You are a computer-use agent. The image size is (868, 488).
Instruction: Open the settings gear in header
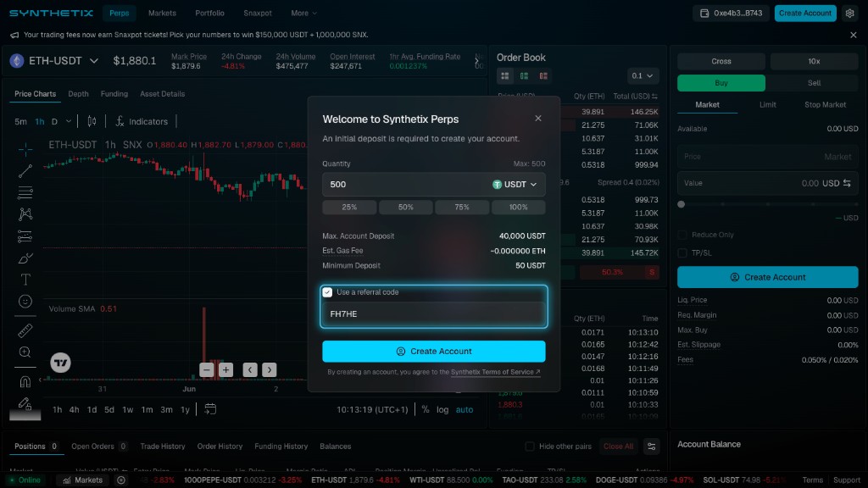click(849, 13)
